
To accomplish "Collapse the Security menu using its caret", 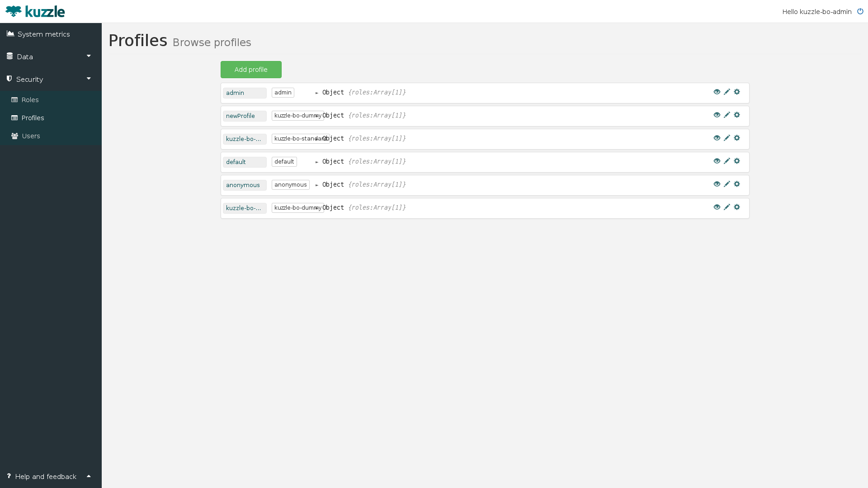I will [x=89, y=79].
